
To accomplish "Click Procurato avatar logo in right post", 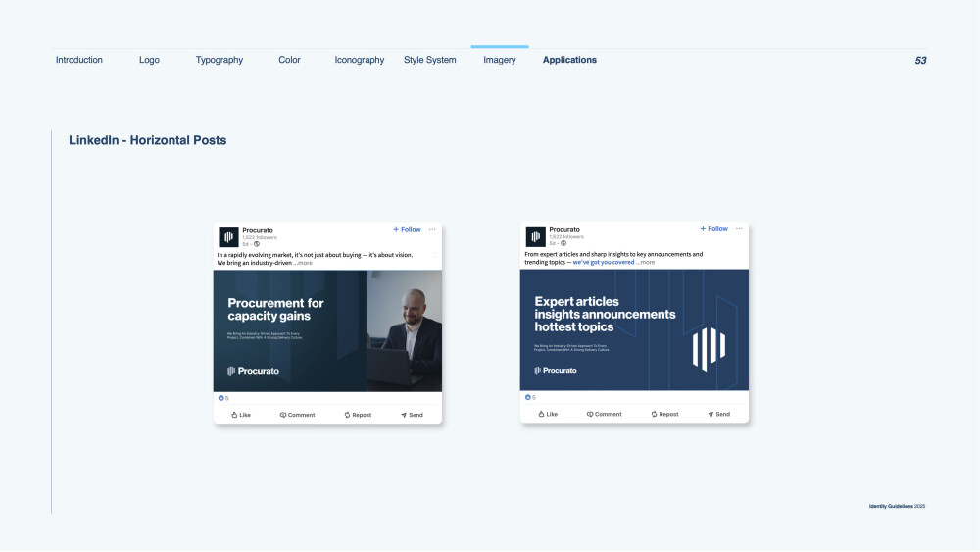I will (536, 237).
